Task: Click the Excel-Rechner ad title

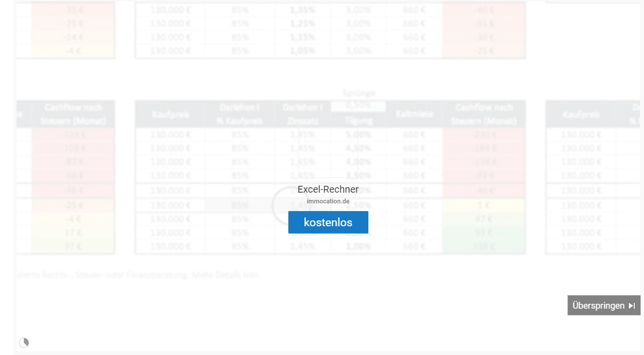Action: [x=328, y=189]
